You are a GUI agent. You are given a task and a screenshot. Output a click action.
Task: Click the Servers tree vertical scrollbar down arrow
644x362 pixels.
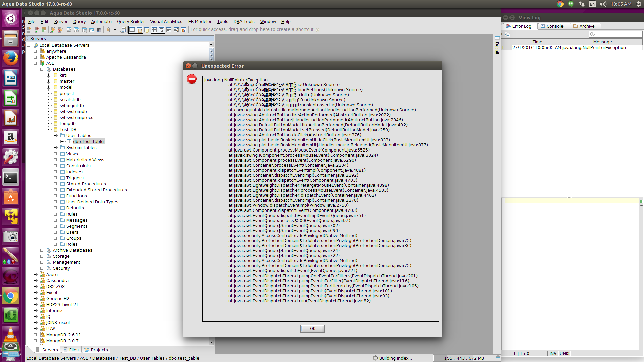point(211,342)
